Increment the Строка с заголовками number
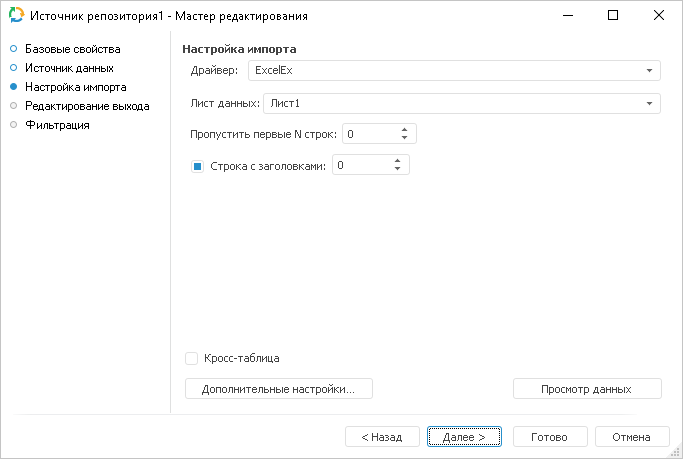The width and height of the screenshot is (683, 459). (397, 161)
